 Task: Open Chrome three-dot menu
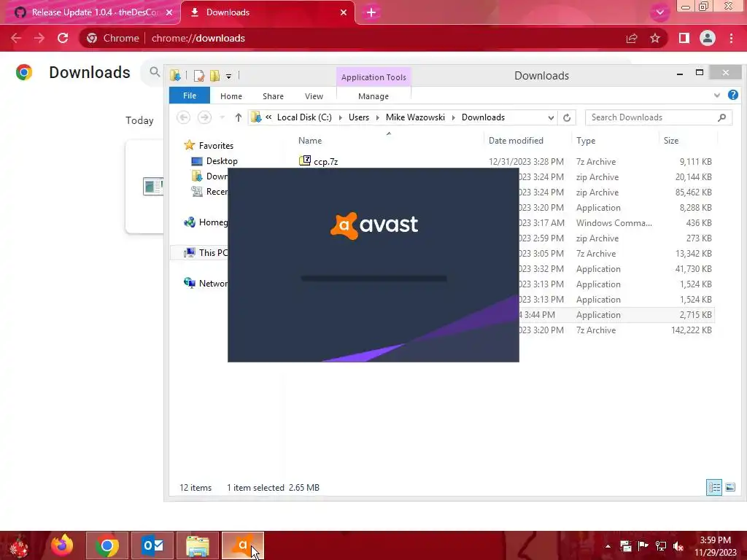coord(731,38)
